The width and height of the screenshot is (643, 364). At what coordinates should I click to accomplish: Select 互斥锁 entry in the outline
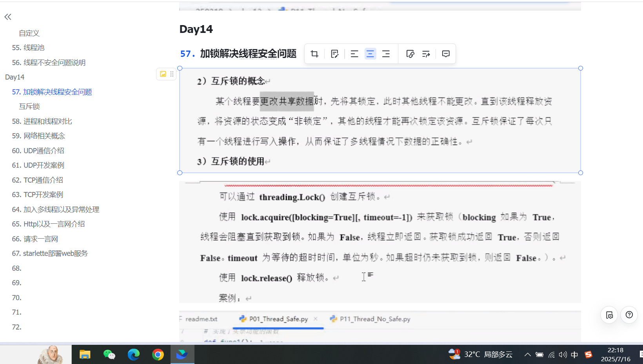[29, 106]
